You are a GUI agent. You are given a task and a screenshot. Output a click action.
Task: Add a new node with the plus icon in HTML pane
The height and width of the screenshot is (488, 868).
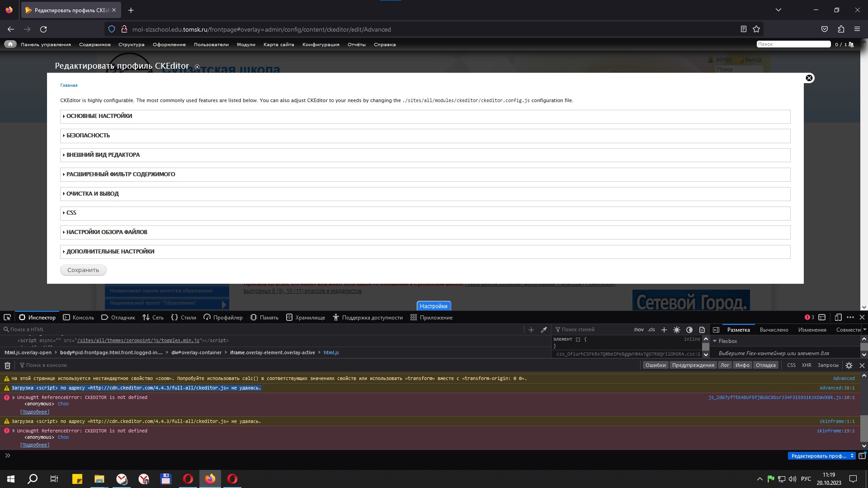click(531, 330)
